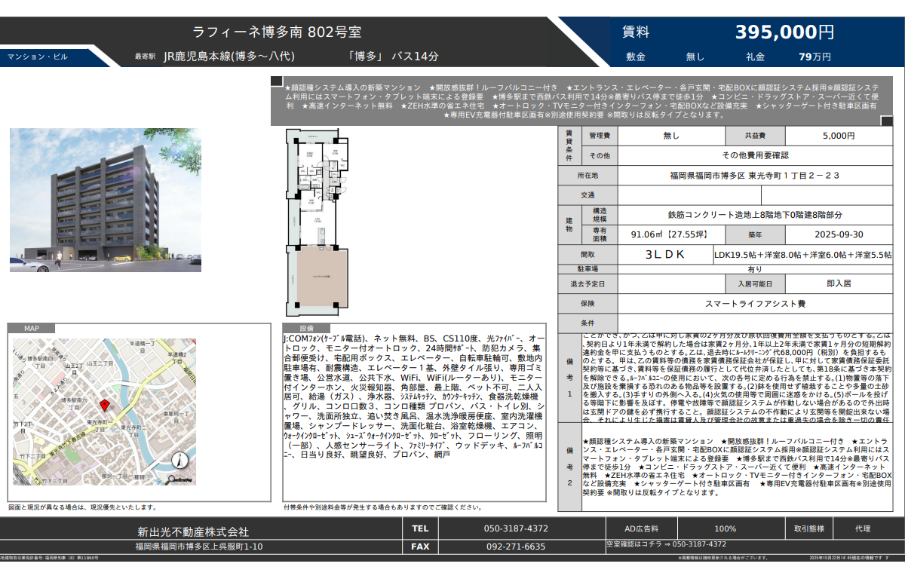Click the AD広告料 100% value cell
The image size is (905, 588).
pyautogui.click(x=725, y=528)
